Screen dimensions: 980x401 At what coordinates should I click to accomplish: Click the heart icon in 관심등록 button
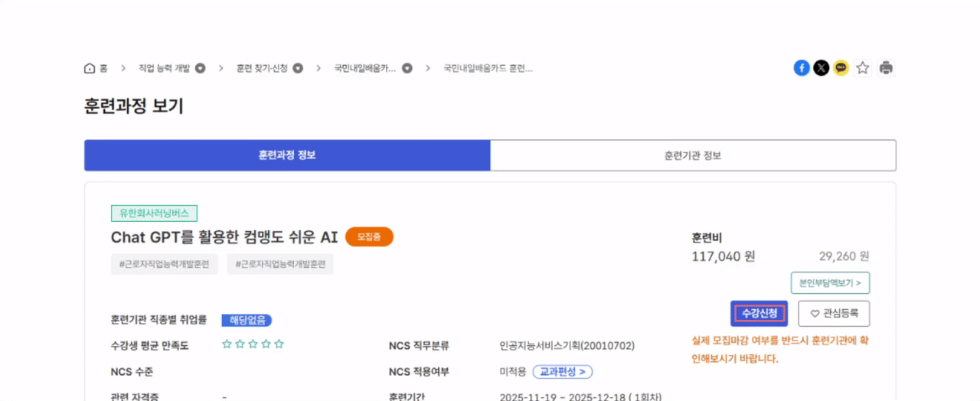pyautogui.click(x=815, y=314)
